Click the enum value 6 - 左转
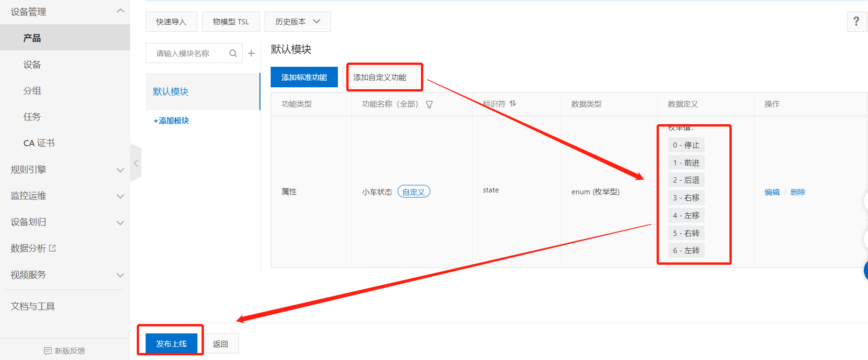 pos(686,251)
